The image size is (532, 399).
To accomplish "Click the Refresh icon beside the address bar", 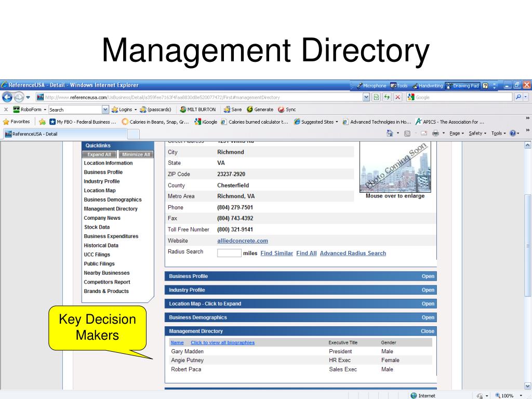I will [x=387, y=97].
